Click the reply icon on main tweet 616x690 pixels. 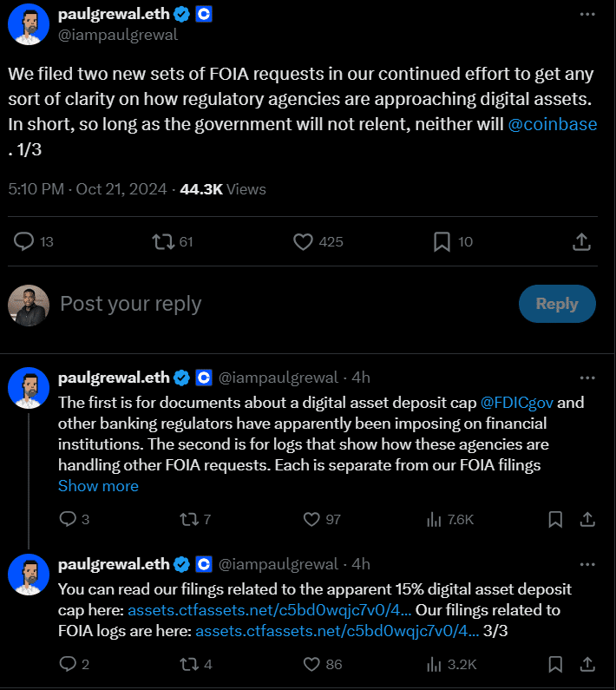(24, 241)
